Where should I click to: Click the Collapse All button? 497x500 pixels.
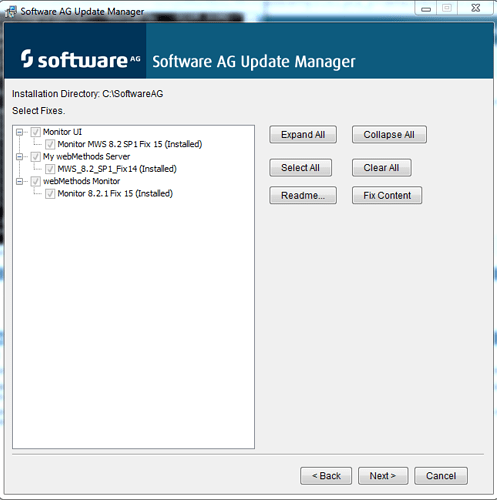pyautogui.click(x=389, y=135)
